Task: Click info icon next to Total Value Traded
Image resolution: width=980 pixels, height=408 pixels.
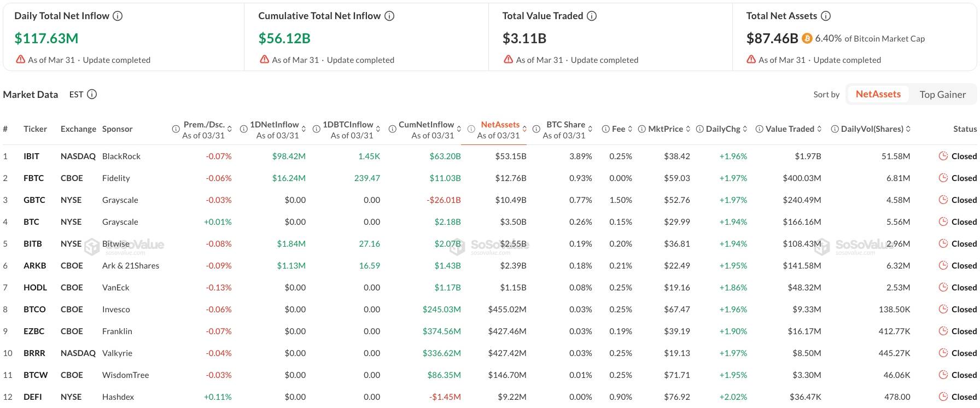Action: [x=592, y=16]
